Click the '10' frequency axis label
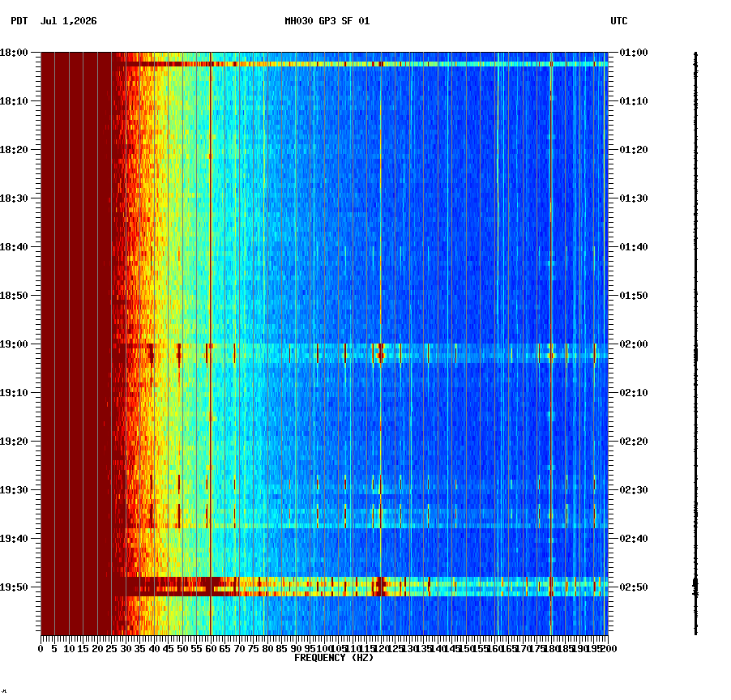The width and height of the screenshot is (731, 700). tap(69, 649)
